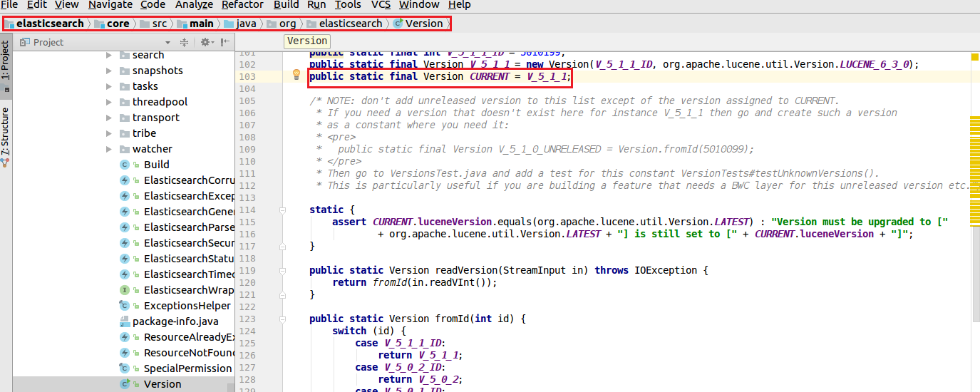Click the main breadcrumb
Screen dimensions: 980x392
[x=196, y=24]
